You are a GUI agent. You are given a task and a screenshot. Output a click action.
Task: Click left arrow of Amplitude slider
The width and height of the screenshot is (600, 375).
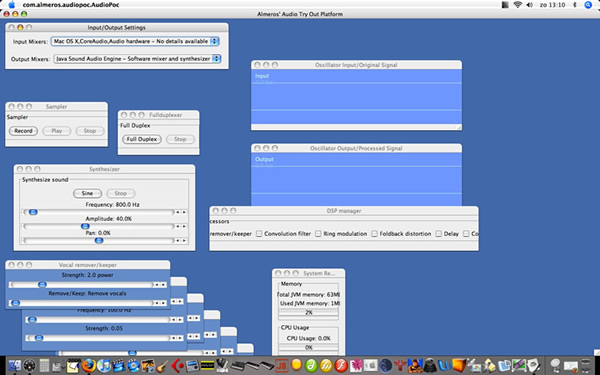[x=178, y=226]
